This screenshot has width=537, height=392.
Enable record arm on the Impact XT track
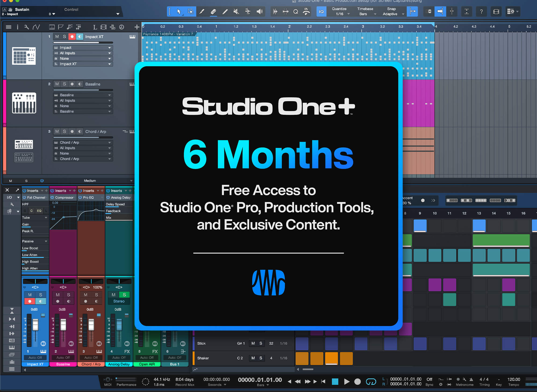[x=72, y=37]
